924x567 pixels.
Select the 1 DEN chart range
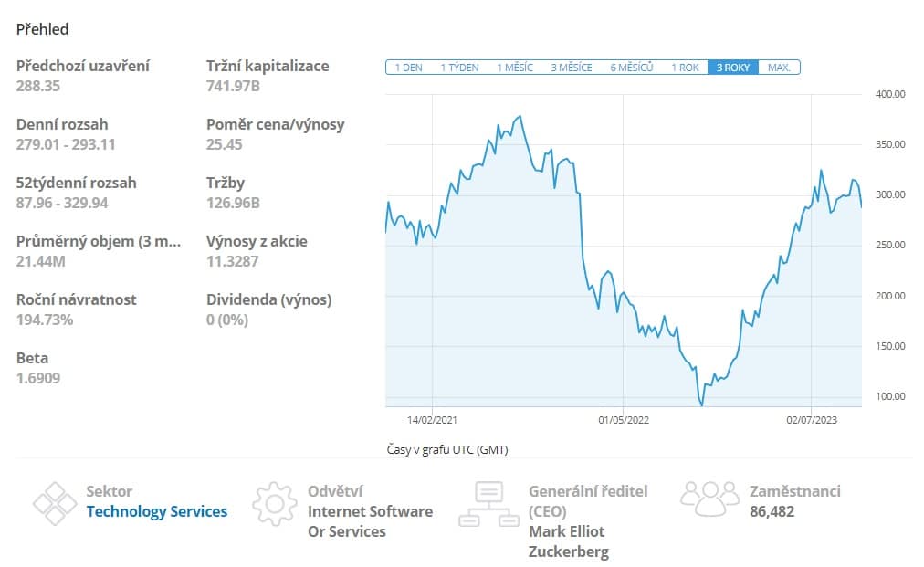click(408, 68)
